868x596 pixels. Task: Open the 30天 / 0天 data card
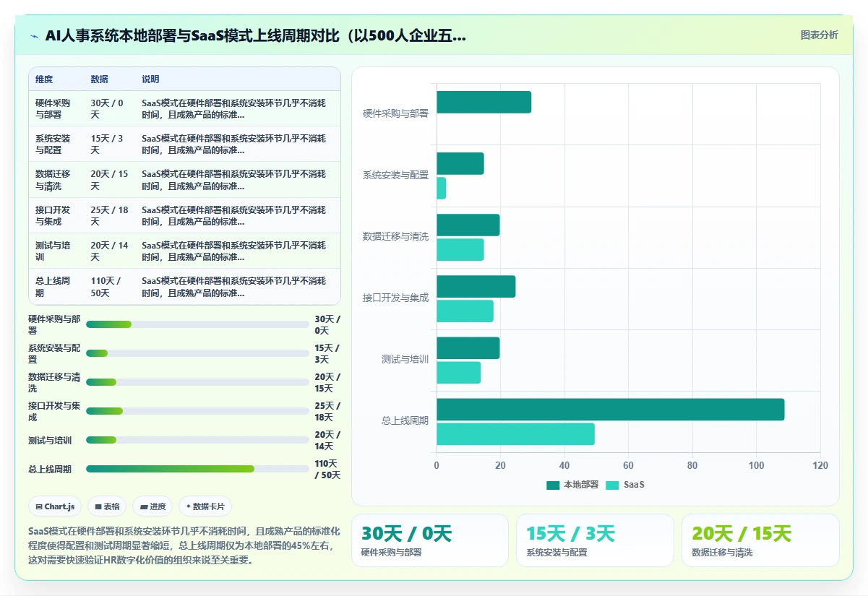(430, 540)
